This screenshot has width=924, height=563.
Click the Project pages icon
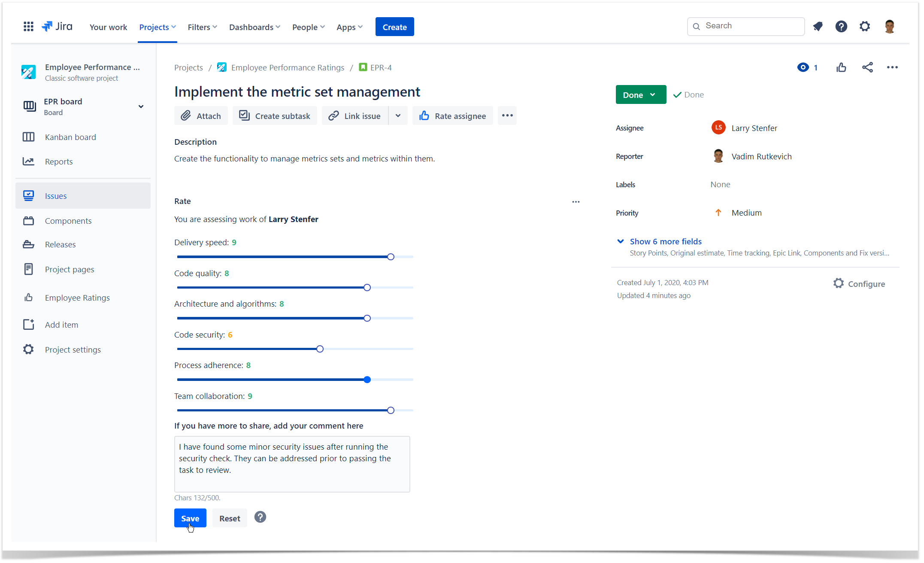click(28, 269)
